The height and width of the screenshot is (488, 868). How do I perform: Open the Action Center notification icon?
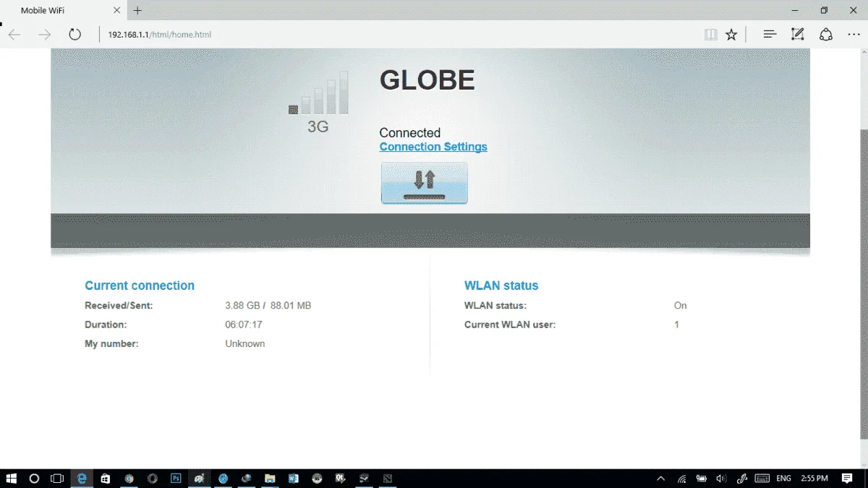pyautogui.click(x=847, y=479)
